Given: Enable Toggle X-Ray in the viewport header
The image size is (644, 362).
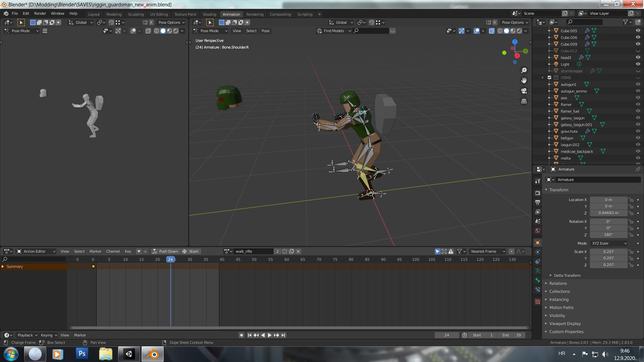Looking at the screenshot, I should tap(492, 31).
